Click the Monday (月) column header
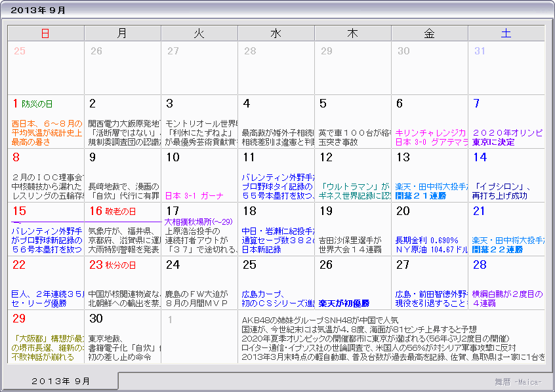This screenshot has height=392, width=555. pos(122,33)
